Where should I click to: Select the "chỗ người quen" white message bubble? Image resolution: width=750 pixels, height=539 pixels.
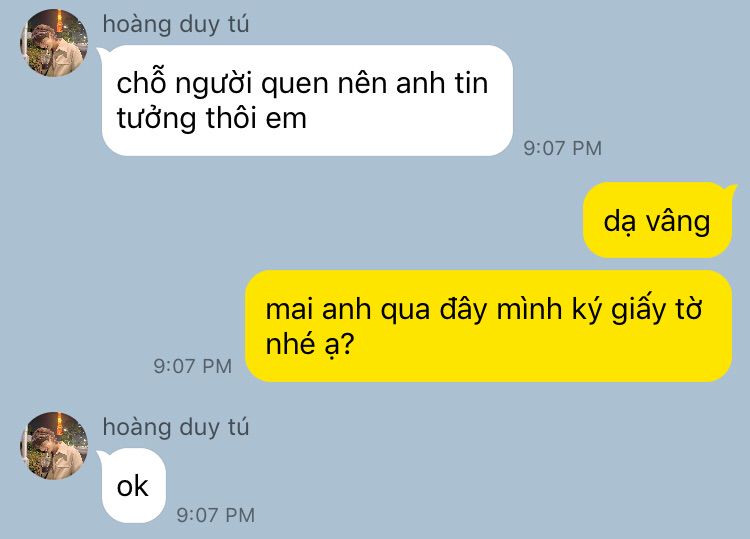tap(307, 100)
